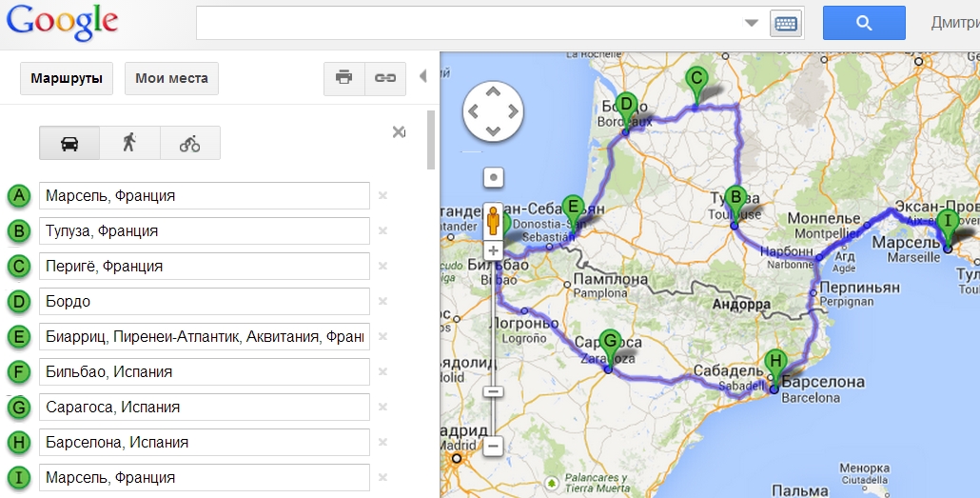Select driving mode car icon
980x498 pixels.
pos(69,143)
